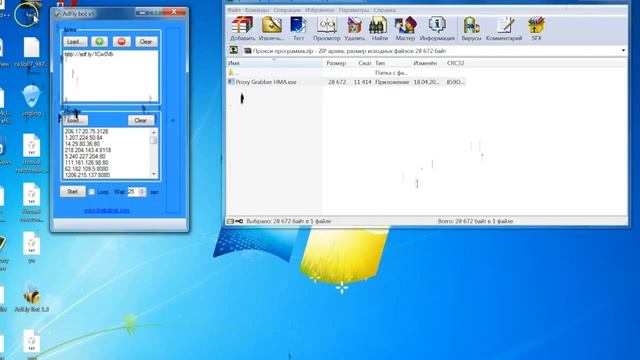Image resolution: width=640 pixels, height=360 pixels.
Task: Open the Избранное menu in WinRAR
Action: pyautogui.click(x=320, y=10)
